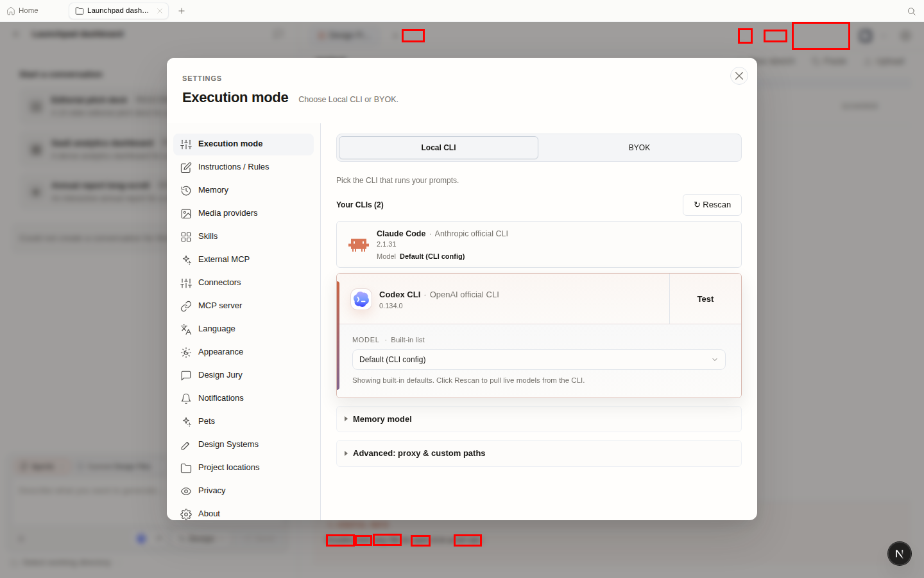
Task: Click the Codex CLI version 0.134.0 text
Action: (x=391, y=306)
